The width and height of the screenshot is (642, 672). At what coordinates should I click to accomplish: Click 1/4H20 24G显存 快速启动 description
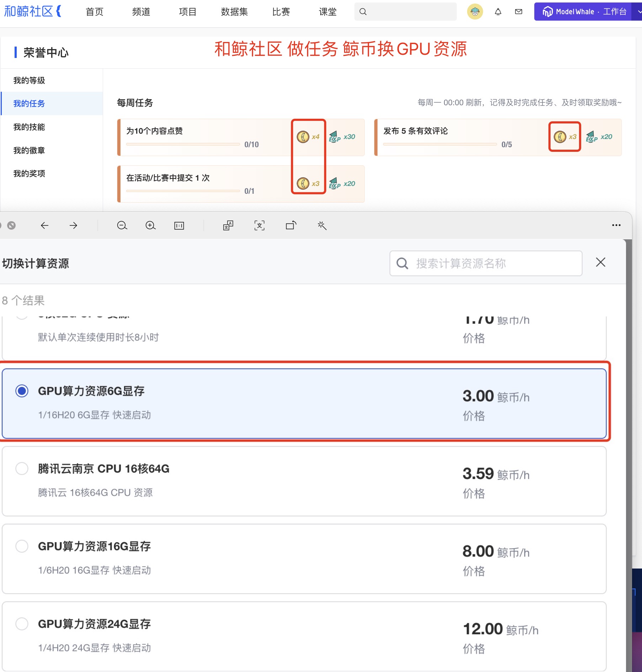(x=95, y=648)
